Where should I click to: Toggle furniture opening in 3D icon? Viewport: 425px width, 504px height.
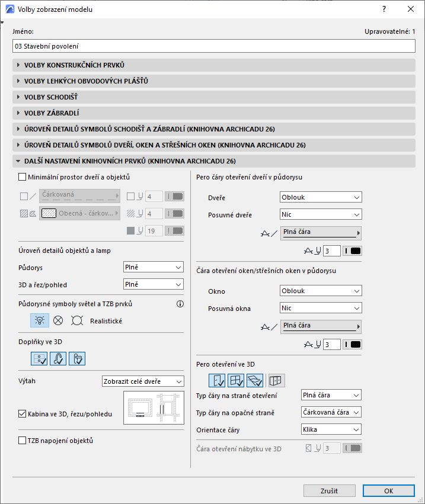coord(276,381)
